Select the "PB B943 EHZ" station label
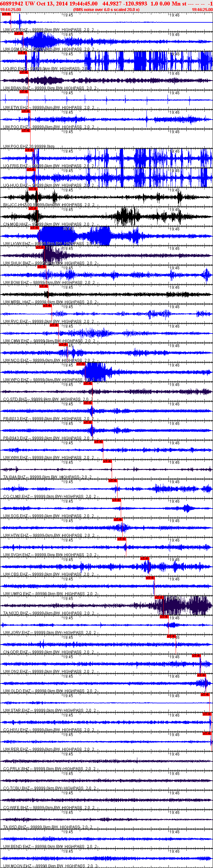213x868 pixels. pos(16,439)
